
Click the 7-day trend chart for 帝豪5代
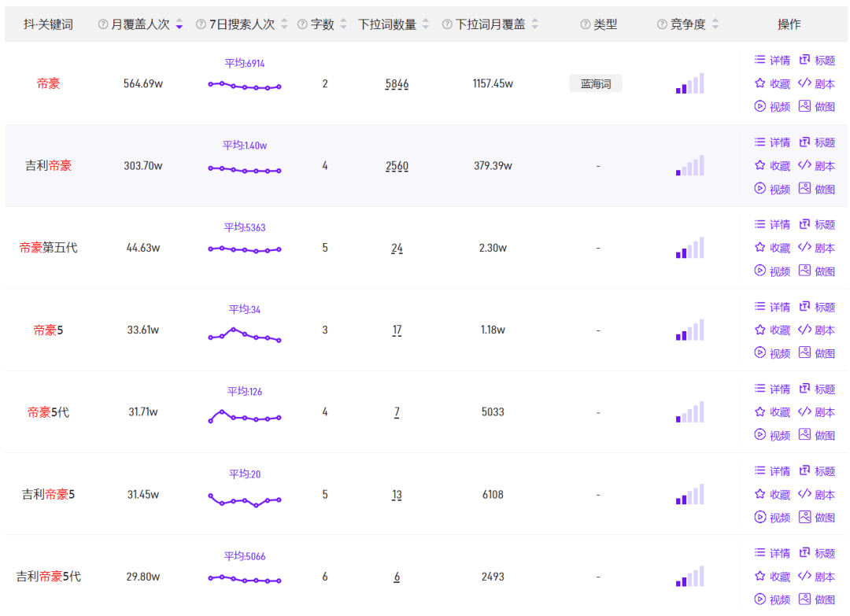245,417
